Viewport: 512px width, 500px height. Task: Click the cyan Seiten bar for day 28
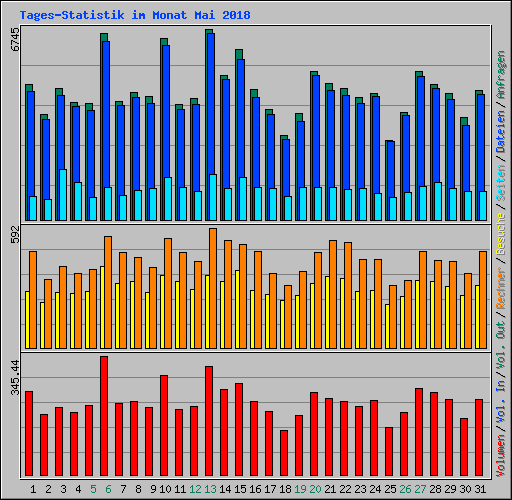pos(438,201)
